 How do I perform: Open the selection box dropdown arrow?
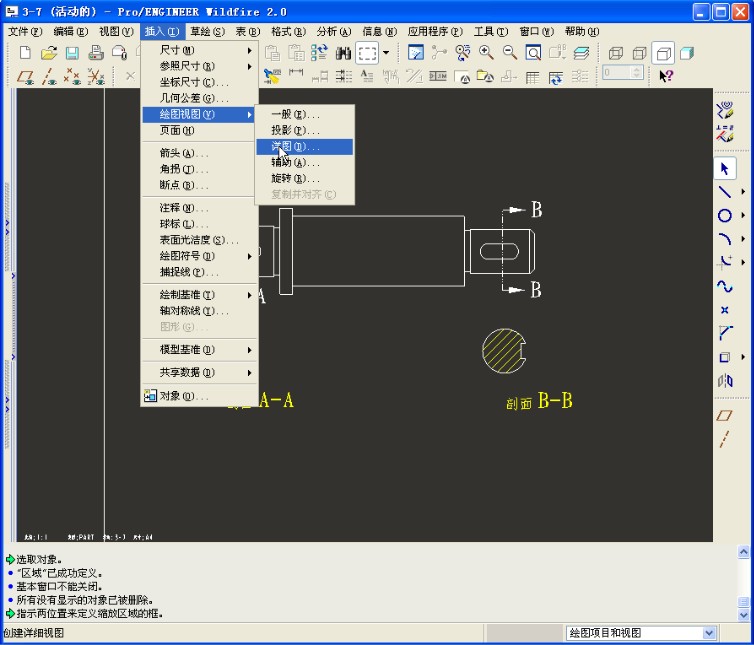[x=386, y=52]
